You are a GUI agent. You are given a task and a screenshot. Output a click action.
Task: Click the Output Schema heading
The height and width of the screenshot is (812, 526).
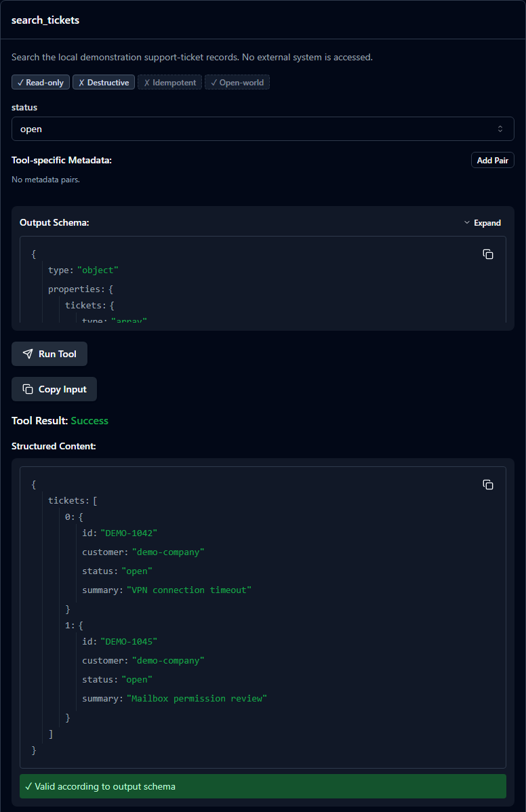pyautogui.click(x=54, y=223)
